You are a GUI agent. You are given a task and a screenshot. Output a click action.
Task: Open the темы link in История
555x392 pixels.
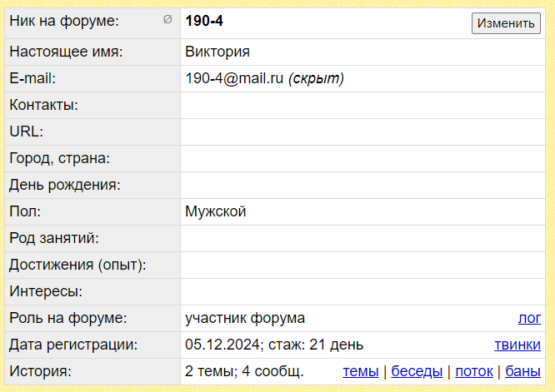pos(360,371)
